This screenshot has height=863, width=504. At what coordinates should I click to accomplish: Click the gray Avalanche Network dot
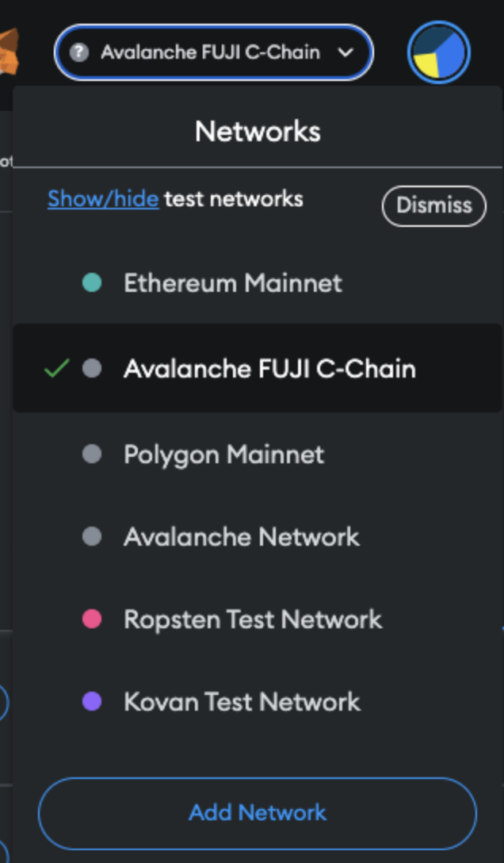[x=92, y=536]
